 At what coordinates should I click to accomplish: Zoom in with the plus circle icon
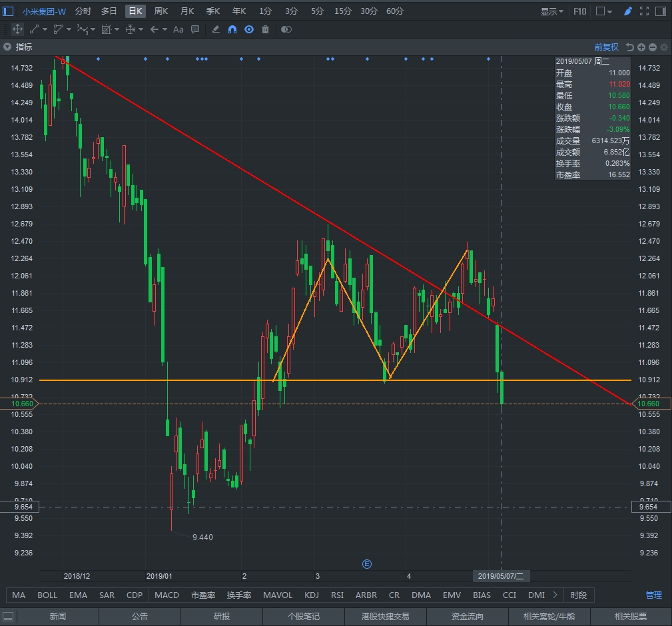click(641, 47)
